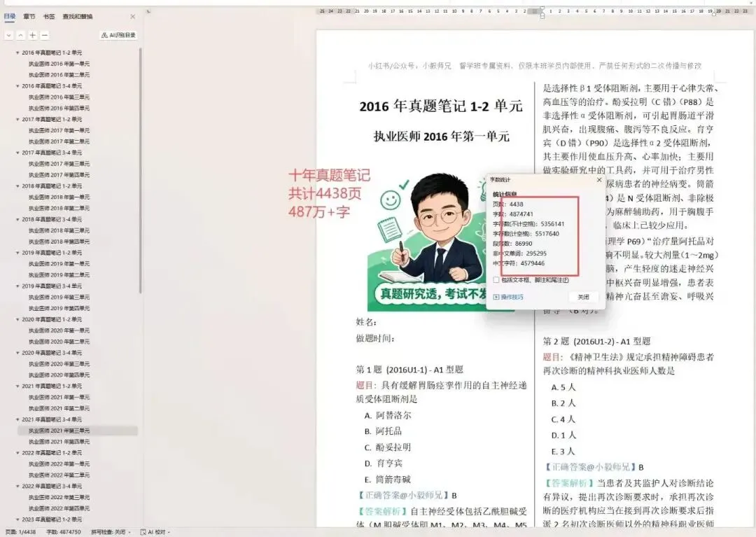Screen dimensions: 756x537
Task: Click the 2022 年真题笔记 1-2 单元 heading row
Action: [x=52, y=453]
